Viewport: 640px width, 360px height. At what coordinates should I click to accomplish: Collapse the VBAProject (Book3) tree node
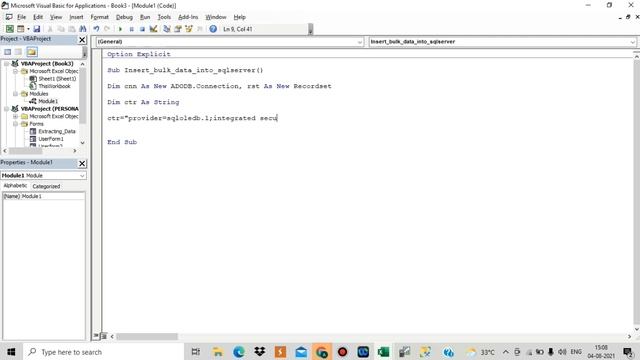click(7, 64)
